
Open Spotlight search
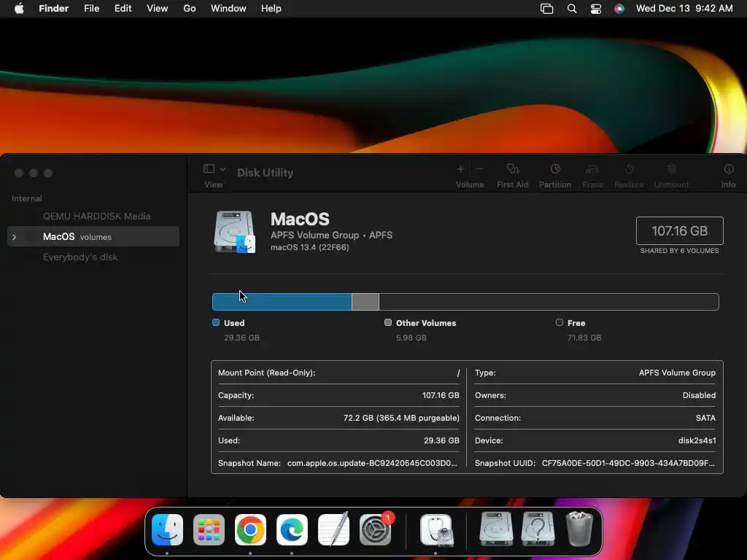(572, 9)
